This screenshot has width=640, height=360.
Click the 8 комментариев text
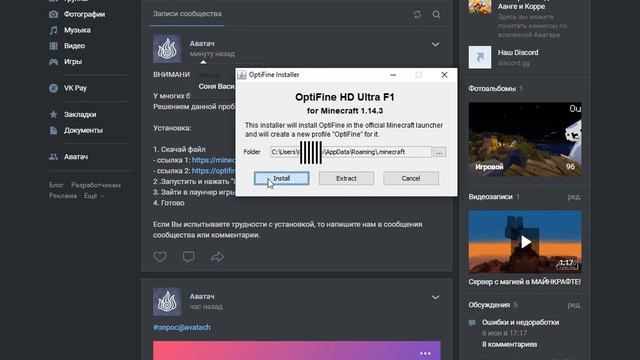pyautogui.click(x=509, y=344)
